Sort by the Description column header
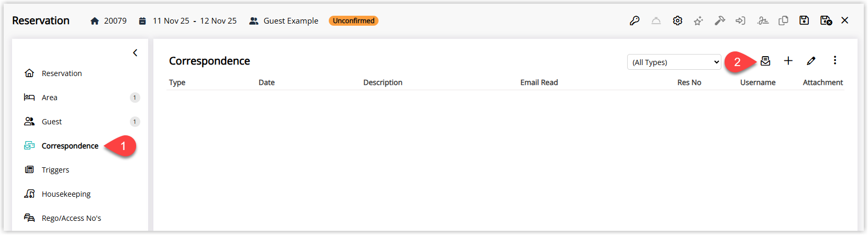The height and width of the screenshot is (235, 868). (383, 82)
